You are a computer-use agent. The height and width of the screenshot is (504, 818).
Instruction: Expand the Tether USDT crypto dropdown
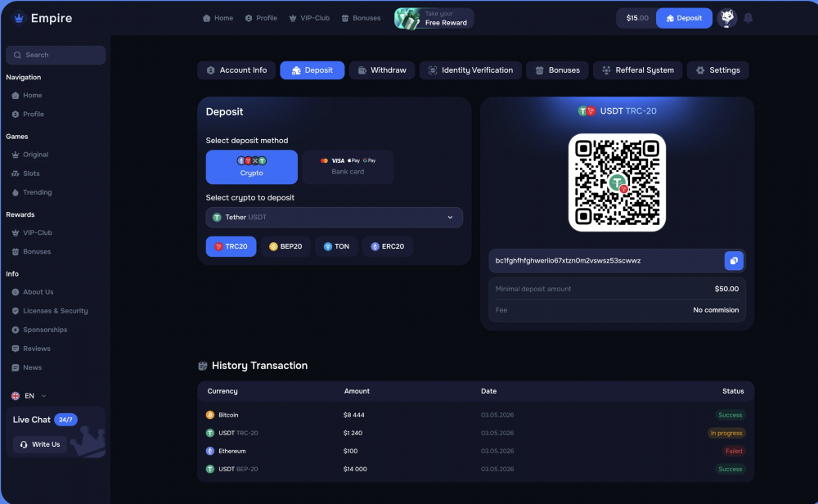point(334,218)
